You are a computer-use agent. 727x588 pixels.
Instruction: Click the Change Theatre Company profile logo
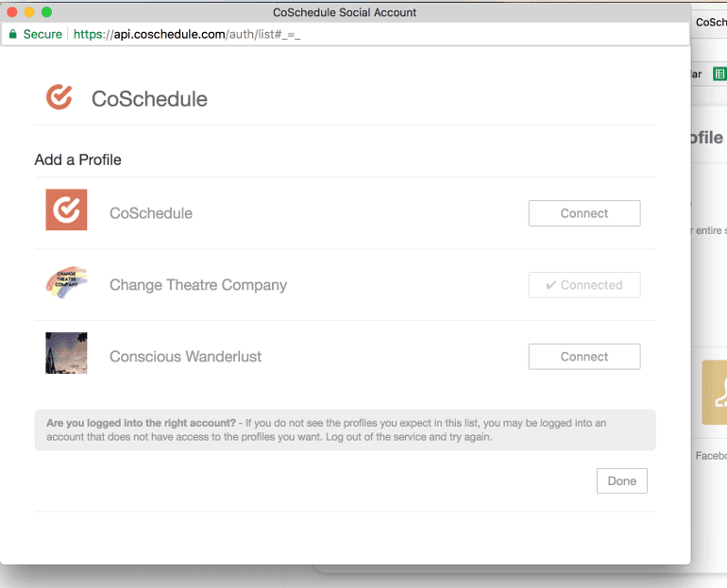pyautogui.click(x=66, y=282)
